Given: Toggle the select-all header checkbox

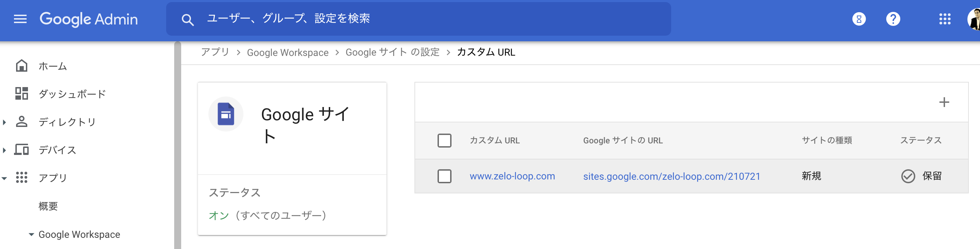Looking at the screenshot, I should click(444, 141).
